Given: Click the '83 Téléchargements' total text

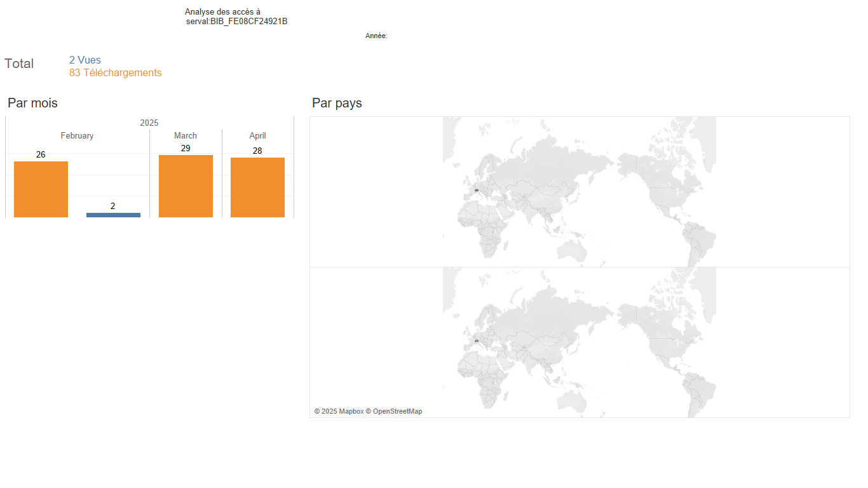Looking at the screenshot, I should (116, 73).
